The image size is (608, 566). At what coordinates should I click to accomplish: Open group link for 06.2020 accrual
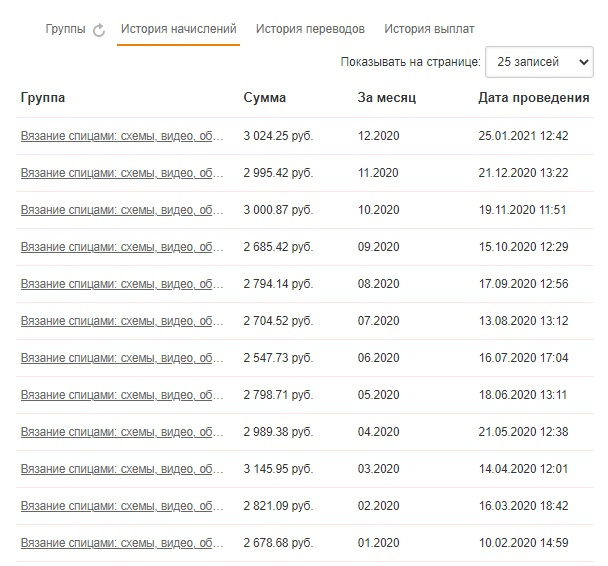tap(122, 358)
